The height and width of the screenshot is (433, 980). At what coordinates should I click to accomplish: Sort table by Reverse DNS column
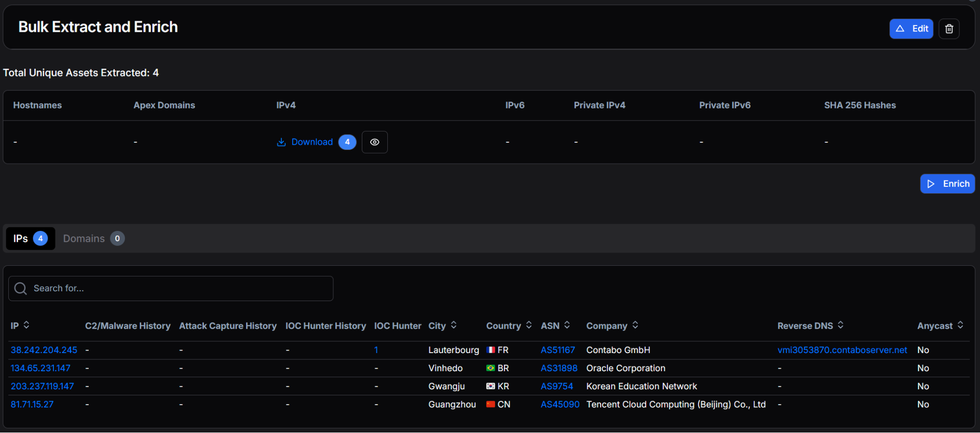(x=840, y=325)
